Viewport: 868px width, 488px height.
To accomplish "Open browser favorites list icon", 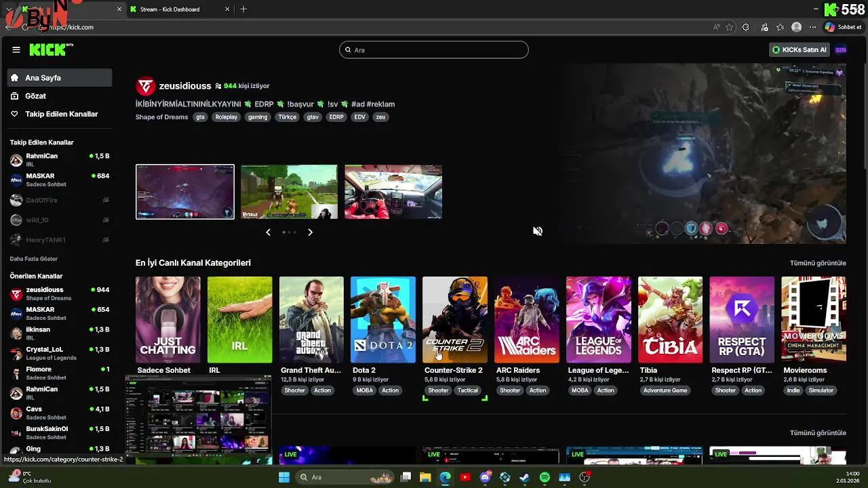I will pos(781,27).
